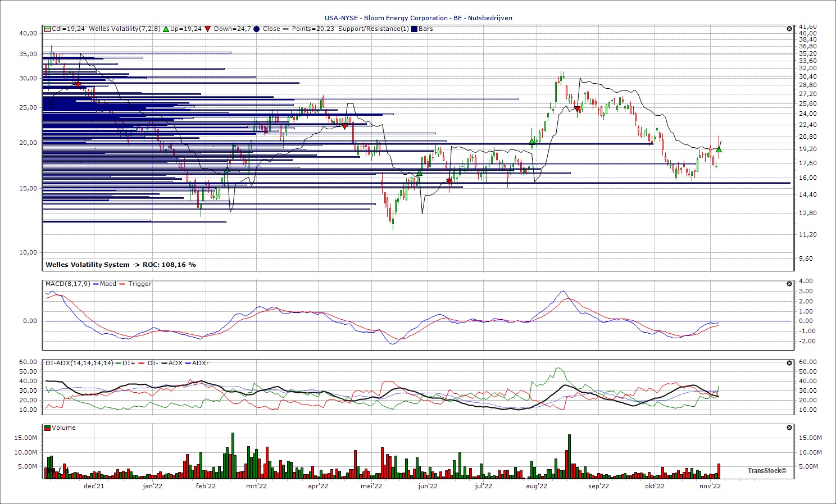Image resolution: width=836 pixels, height=504 pixels.
Task: Click the late August 2022 red sell triangle
Action: click(577, 108)
